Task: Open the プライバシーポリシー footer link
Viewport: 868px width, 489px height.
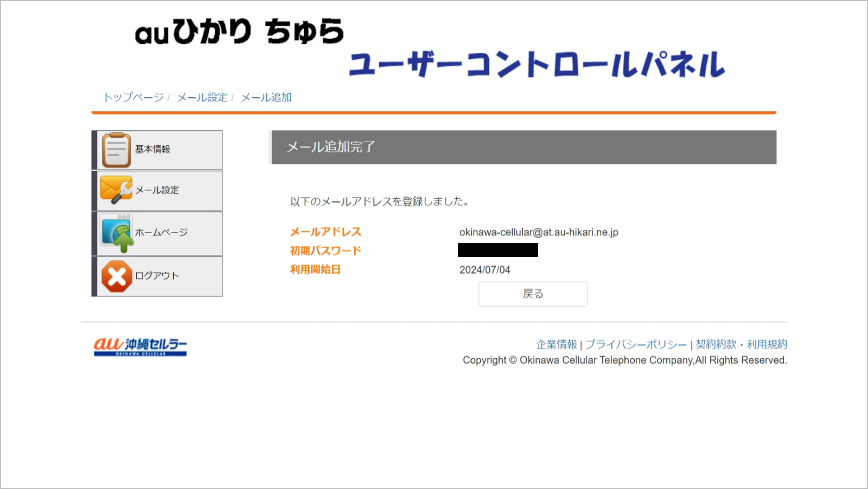Action: click(636, 344)
